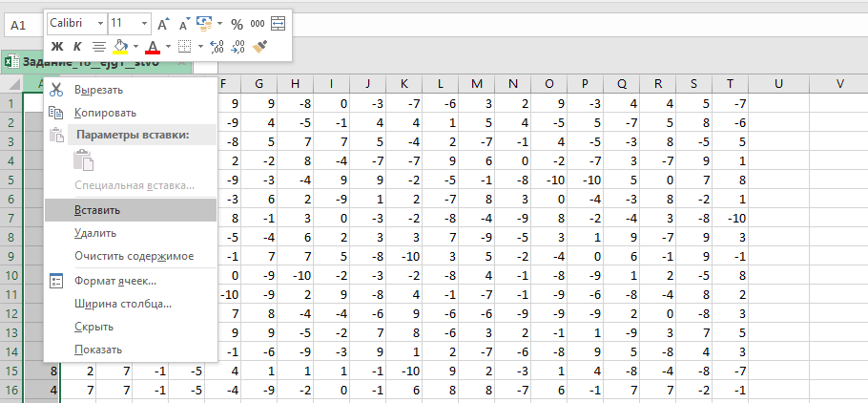This screenshot has width=868, height=403.
Task: Decrease decimal places
Action: 238,46
